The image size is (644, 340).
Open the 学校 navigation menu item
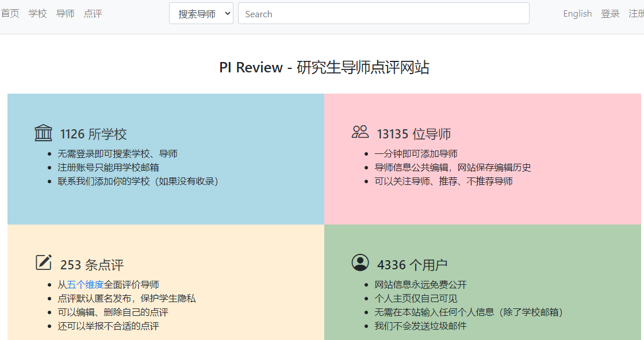37,13
